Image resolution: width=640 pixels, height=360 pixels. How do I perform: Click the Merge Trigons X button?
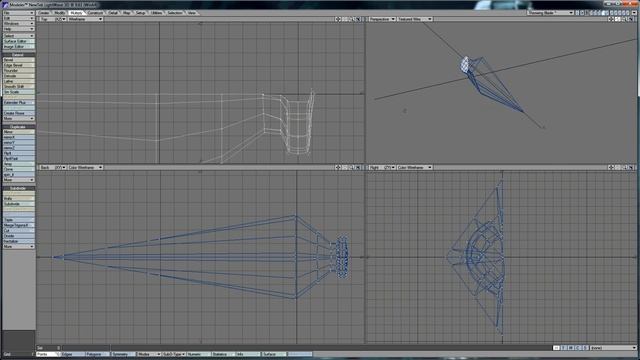pyautogui.click(x=19, y=225)
